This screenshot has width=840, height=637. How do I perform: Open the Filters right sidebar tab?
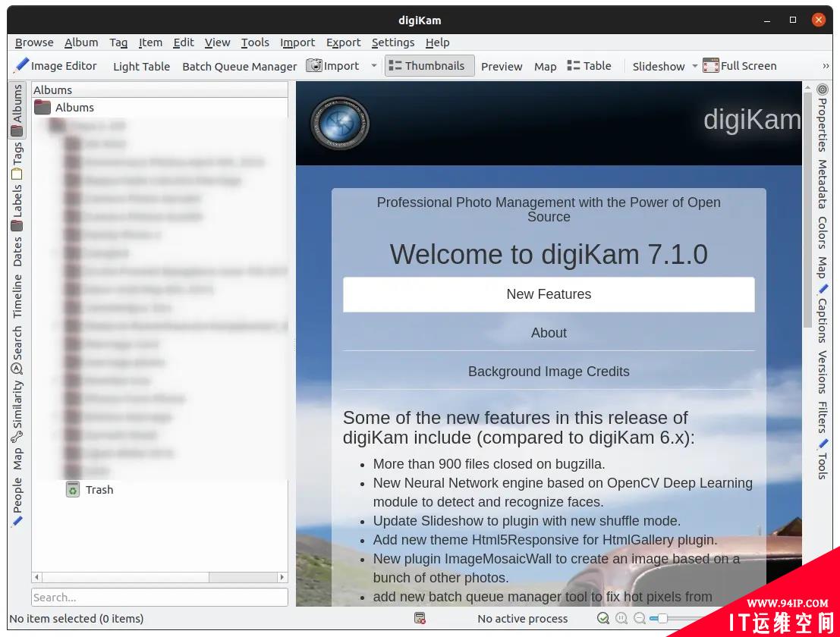point(823,417)
